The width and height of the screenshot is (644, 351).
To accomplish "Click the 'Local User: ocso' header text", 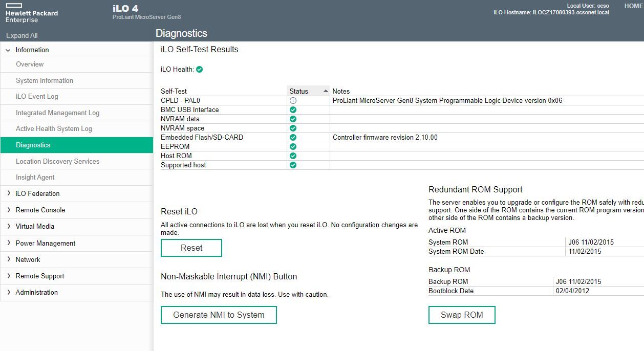I will (x=588, y=6).
